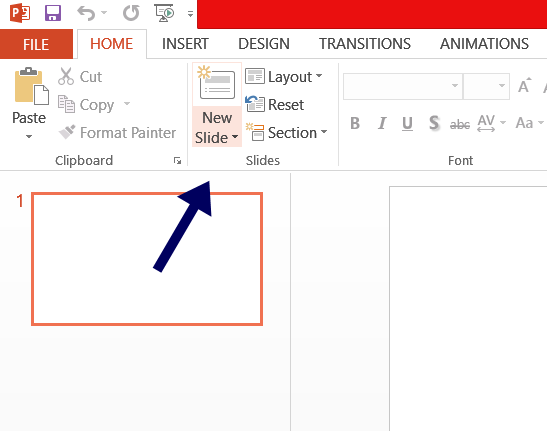Toggle Bold formatting

tap(355, 123)
